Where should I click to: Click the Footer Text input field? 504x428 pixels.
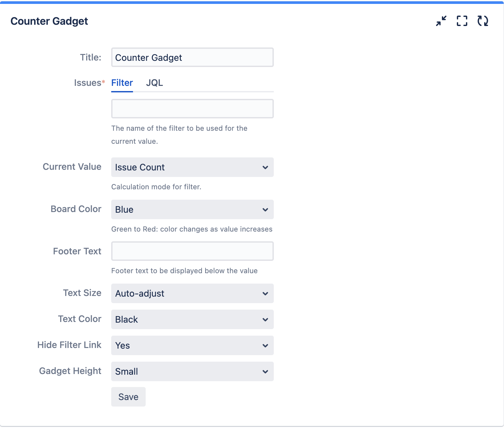click(x=192, y=251)
